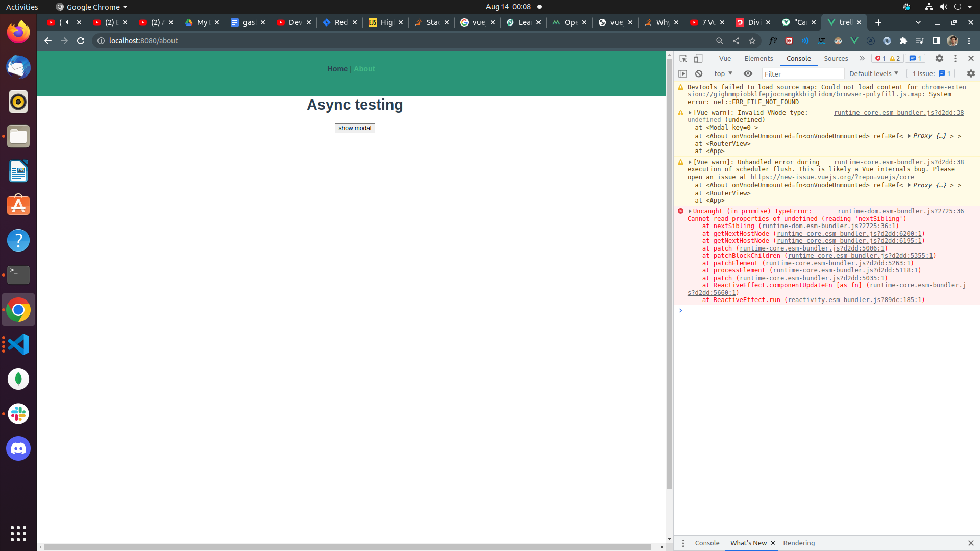Mute the first YouTube tab audio
The height and width of the screenshot is (551, 980).
point(68,22)
